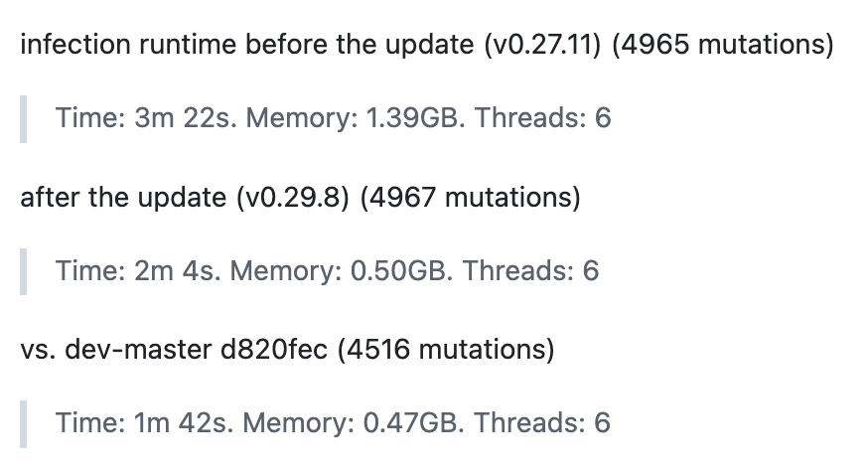Click "Threads: 6" in the 1.39GB quote
The height and width of the screenshot is (471, 868).
(542, 117)
